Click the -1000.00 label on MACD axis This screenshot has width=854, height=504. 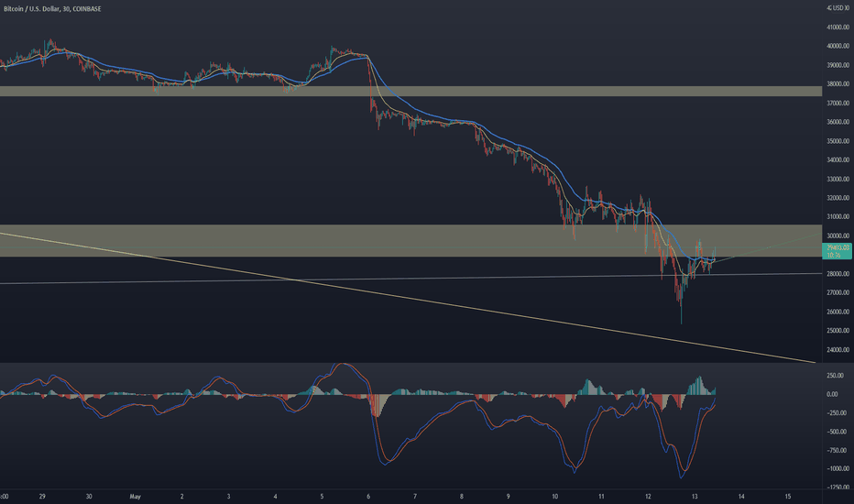pos(838,468)
